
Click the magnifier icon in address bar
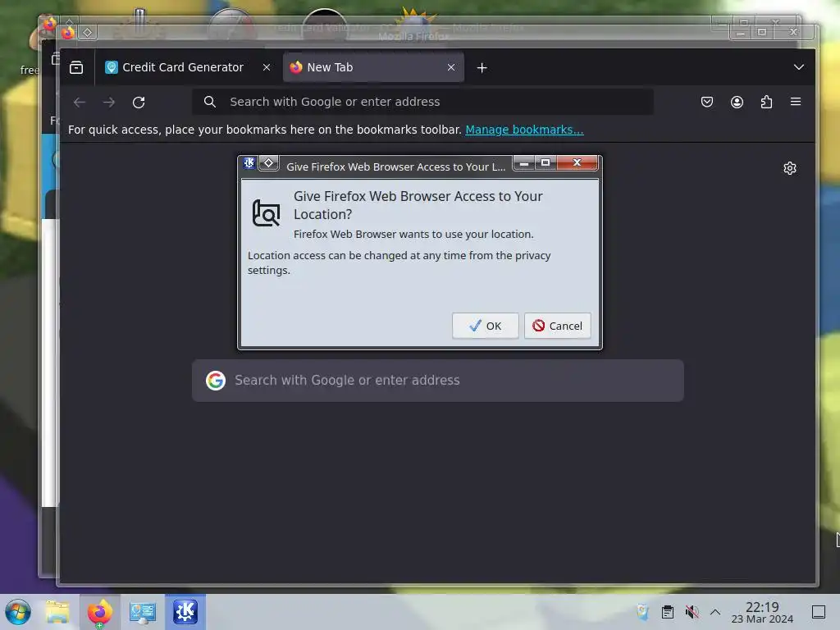(x=210, y=102)
